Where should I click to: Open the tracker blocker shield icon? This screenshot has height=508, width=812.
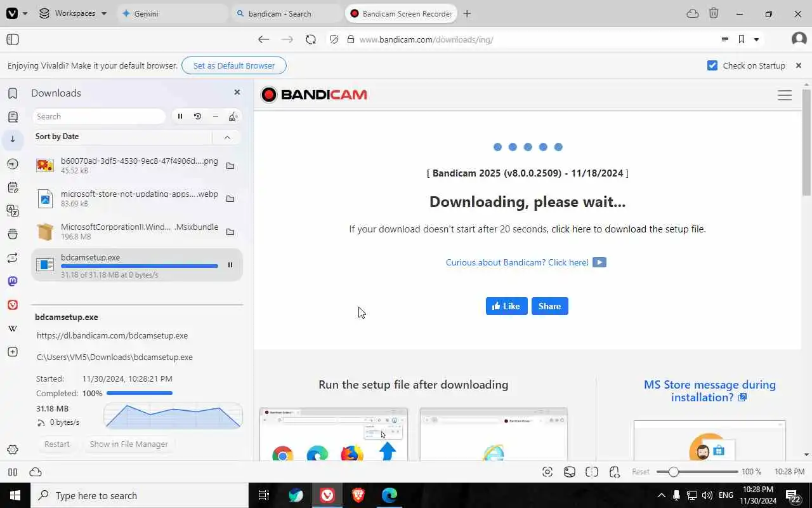[334, 39]
